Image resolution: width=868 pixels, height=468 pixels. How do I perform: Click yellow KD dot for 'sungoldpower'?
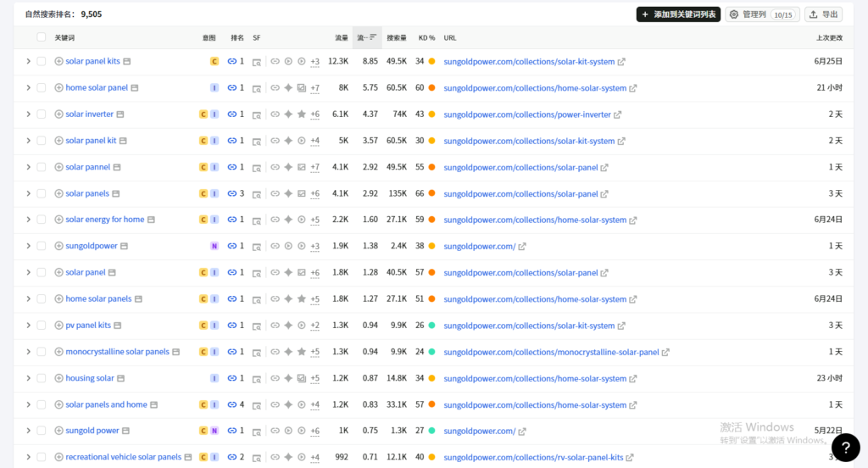click(431, 246)
